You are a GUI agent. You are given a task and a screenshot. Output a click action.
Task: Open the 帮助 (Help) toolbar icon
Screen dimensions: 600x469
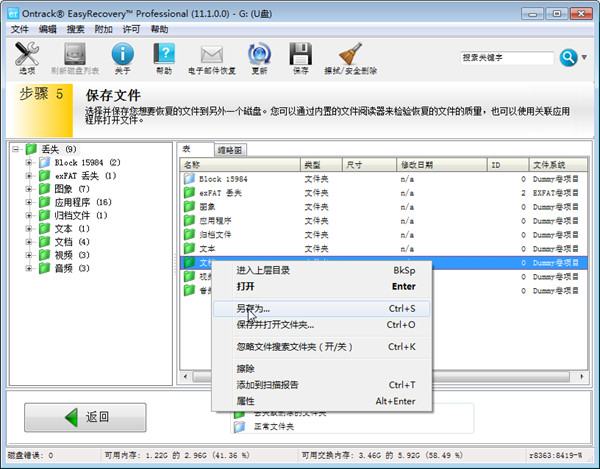coord(164,56)
